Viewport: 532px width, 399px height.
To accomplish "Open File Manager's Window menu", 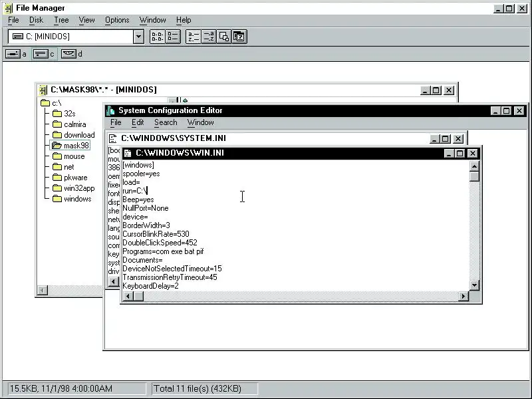I will point(153,20).
